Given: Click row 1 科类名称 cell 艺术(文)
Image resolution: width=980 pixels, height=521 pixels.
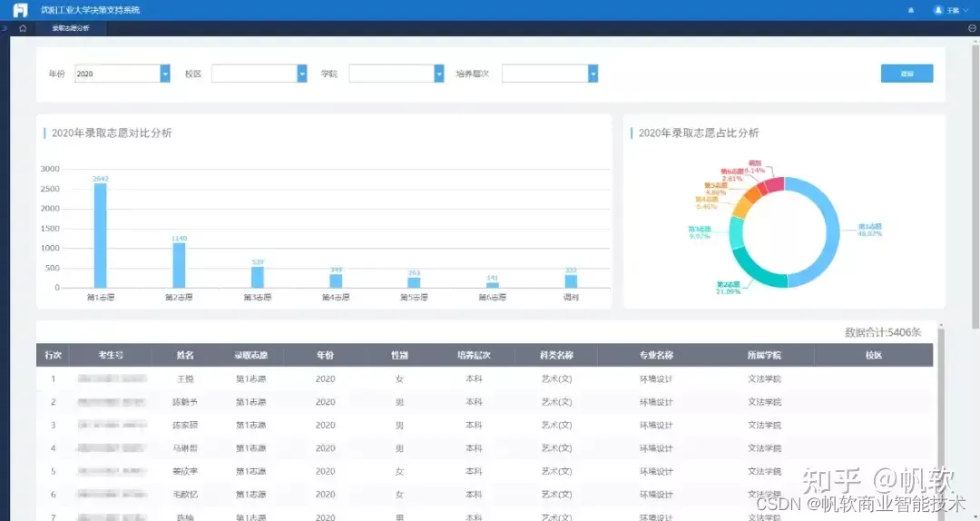Looking at the screenshot, I should click(556, 379).
